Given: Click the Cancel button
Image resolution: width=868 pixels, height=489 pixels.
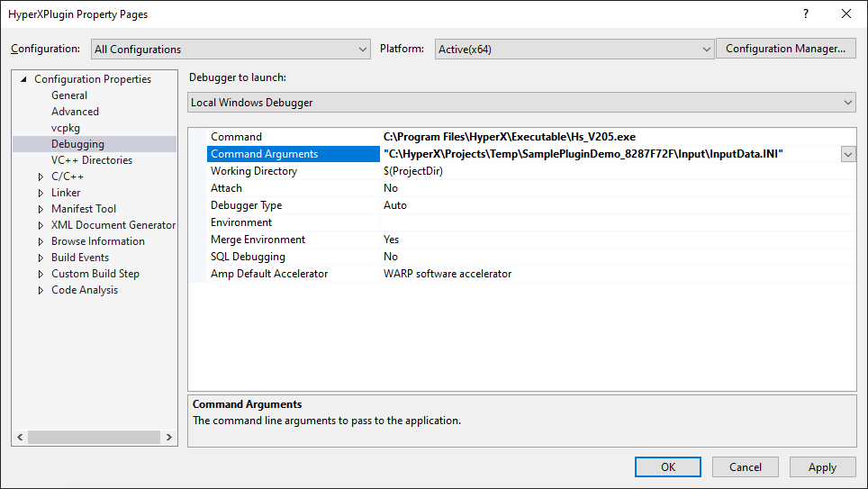Looking at the screenshot, I should pyautogui.click(x=746, y=466).
